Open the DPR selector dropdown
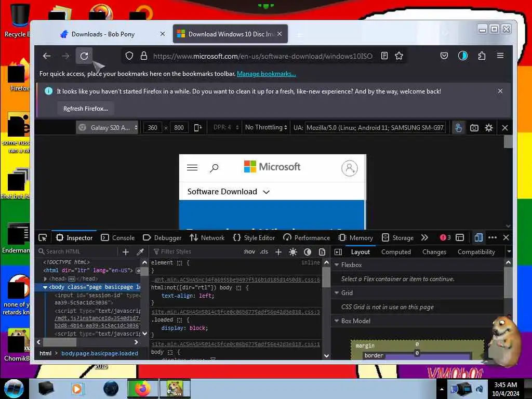Screen dimensions: 532x399 [x=226, y=128]
